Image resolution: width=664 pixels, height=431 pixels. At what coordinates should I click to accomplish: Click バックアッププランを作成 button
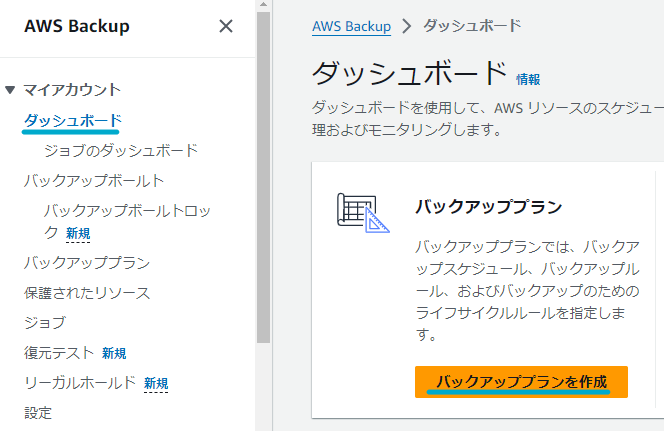pyautogui.click(x=521, y=382)
